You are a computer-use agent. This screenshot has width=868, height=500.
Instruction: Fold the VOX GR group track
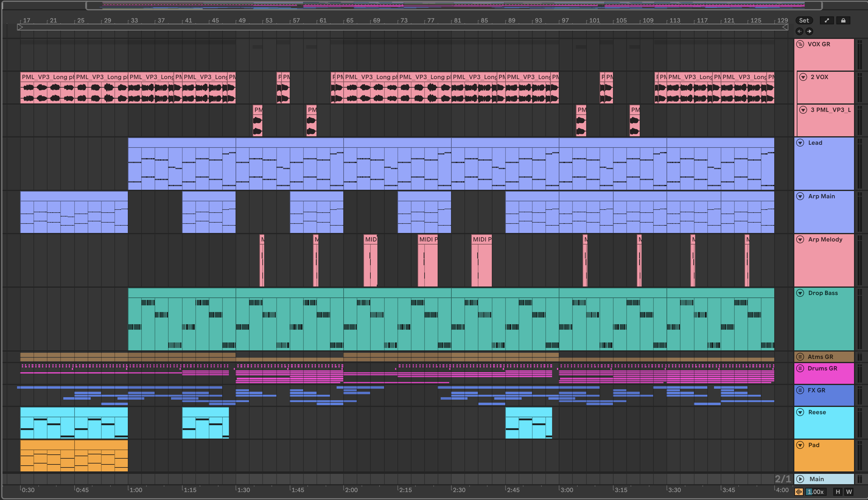800,44
